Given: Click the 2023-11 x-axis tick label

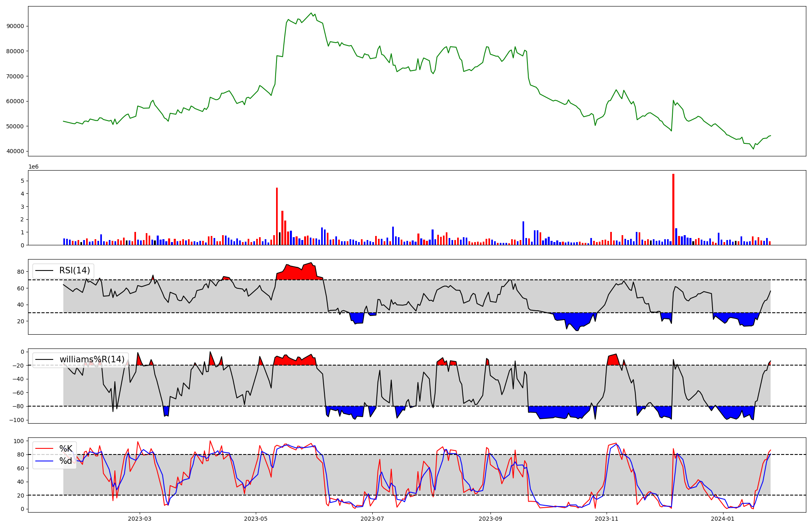Looking at the screenshot, I should [x=607, y=519].
